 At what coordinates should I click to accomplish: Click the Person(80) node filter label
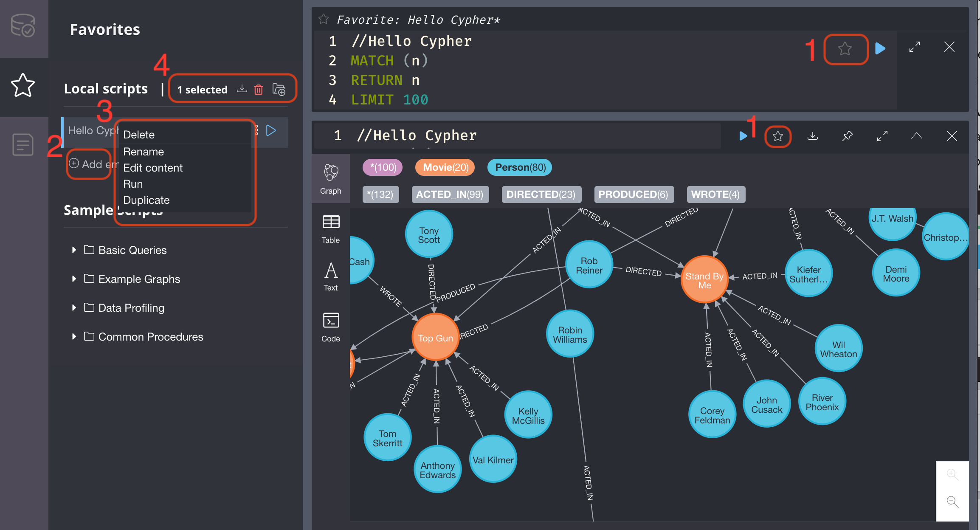point(519,167)
